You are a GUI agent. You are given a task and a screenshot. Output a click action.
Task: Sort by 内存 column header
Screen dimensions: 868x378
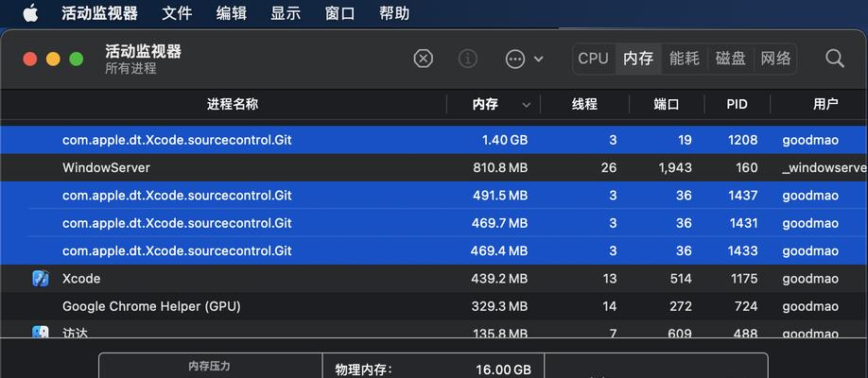point(485,104)
